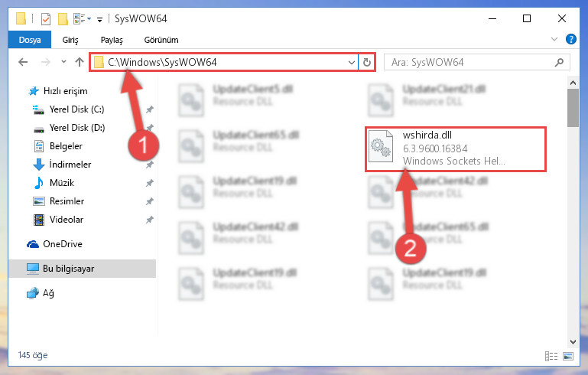Viewport: 588px width, 375px height.
Task: Expand the address bar history dropdown
Action: tap(352, 62)
